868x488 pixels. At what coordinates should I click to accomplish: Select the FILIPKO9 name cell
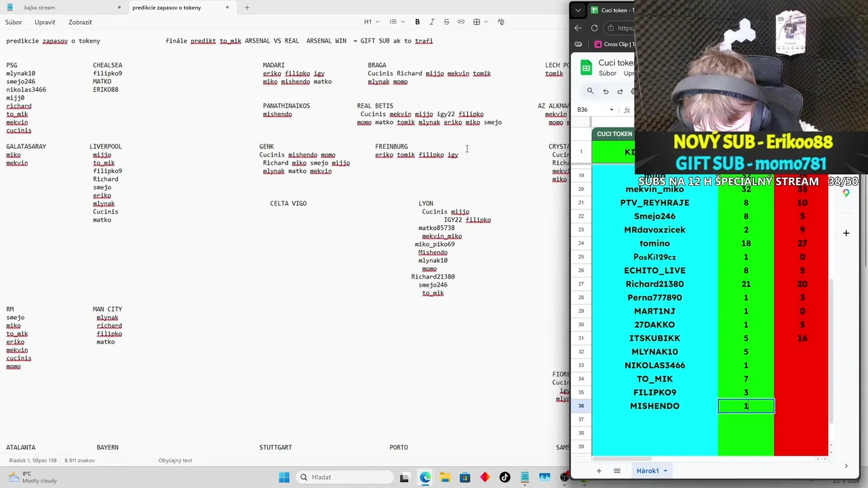pyautogui.click(x=654, y=392)
